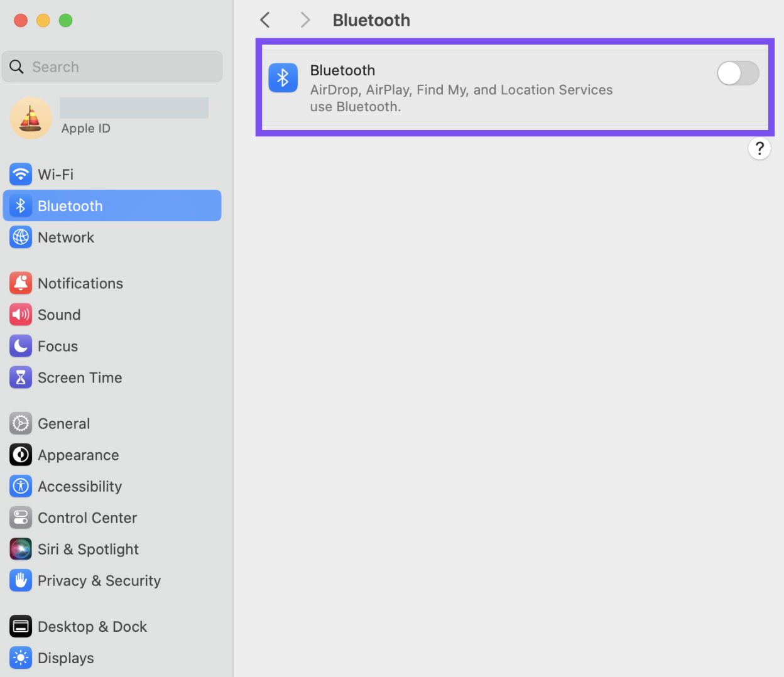
Task: Minimize the window with the yellow button
Action: [x=43, y=21]
